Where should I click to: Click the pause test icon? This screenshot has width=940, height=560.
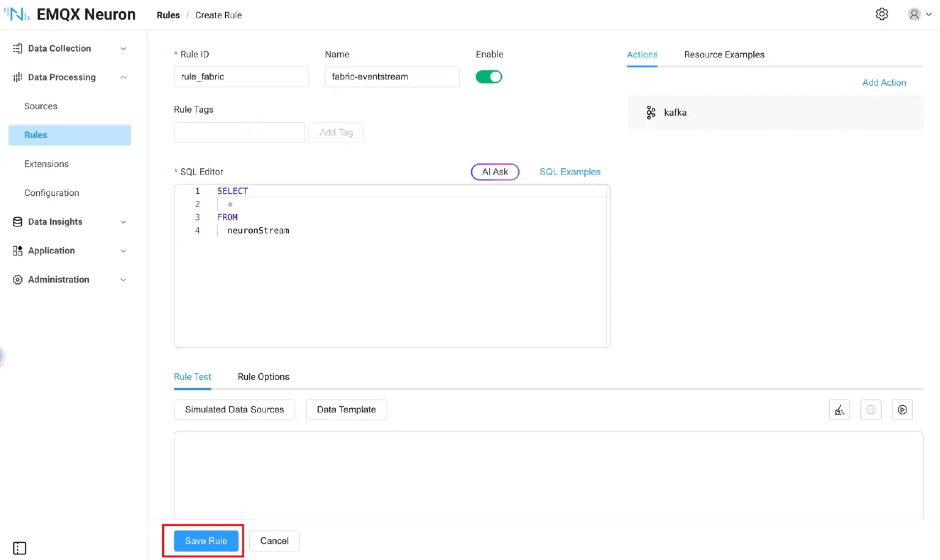pyautogui.click(x=870, y=410)
